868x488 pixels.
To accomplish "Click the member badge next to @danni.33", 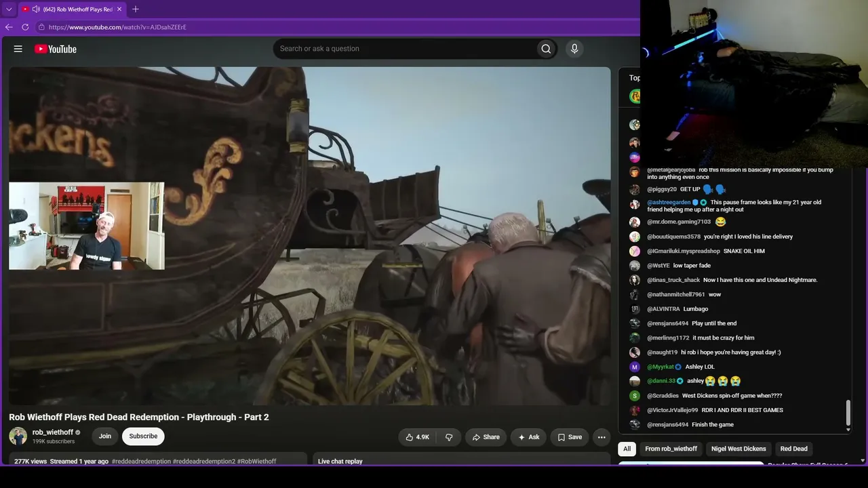I will point(680,382).
